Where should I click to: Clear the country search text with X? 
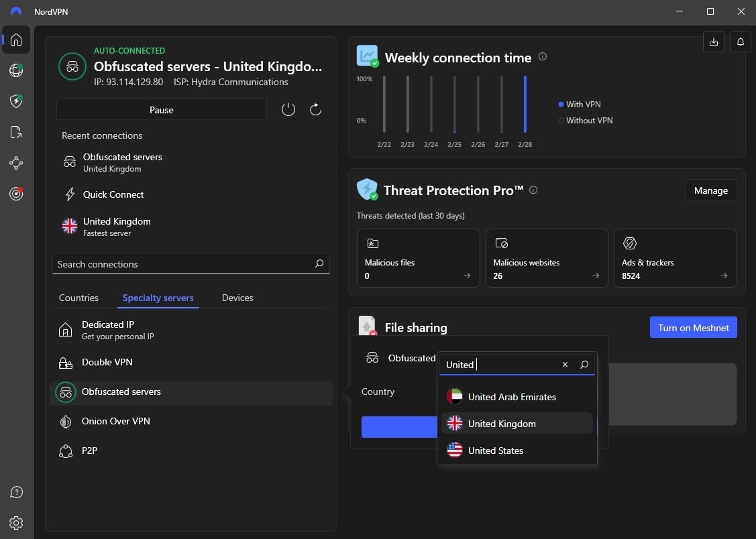click(565, 365)
